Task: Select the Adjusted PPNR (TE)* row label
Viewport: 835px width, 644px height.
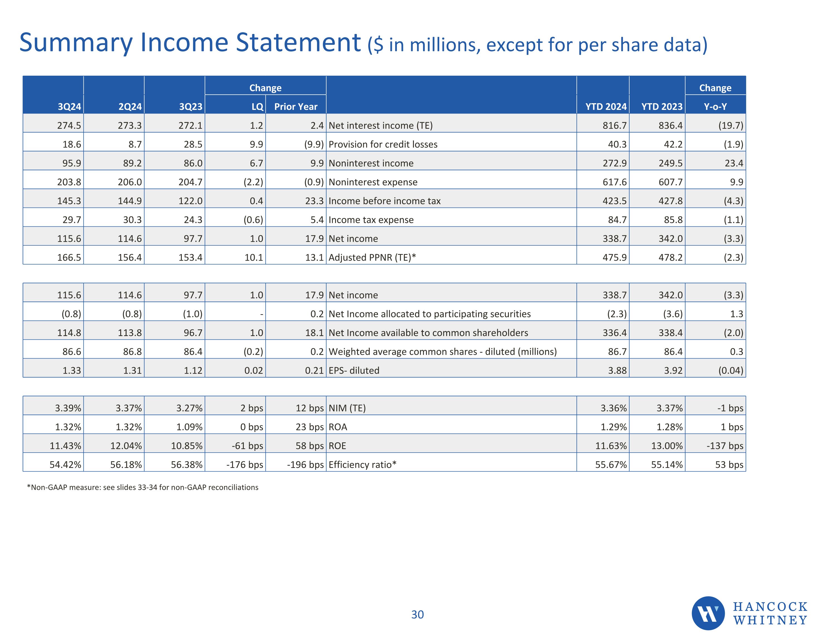Action: tap(372, 258)
